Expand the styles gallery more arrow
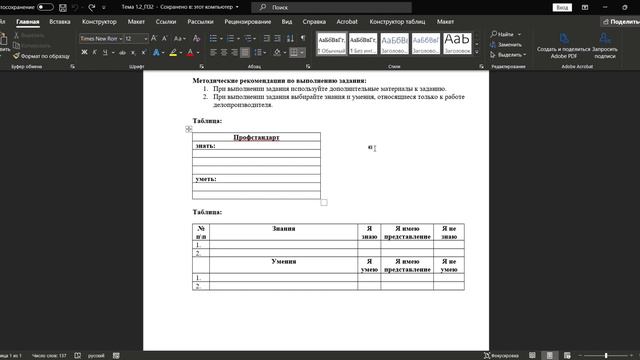The height and width of the screenshot is (360, 640). tap(477, 52)
